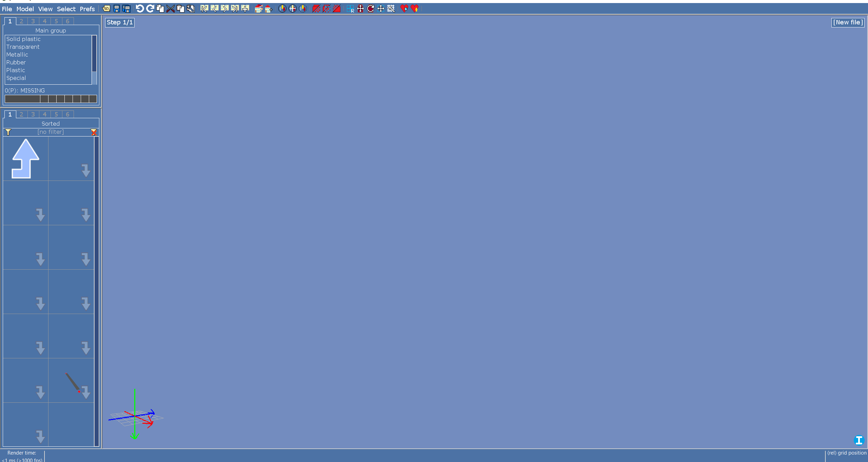Undo the last action
This screenshot has width=868, height=462.
pos(140,9)
